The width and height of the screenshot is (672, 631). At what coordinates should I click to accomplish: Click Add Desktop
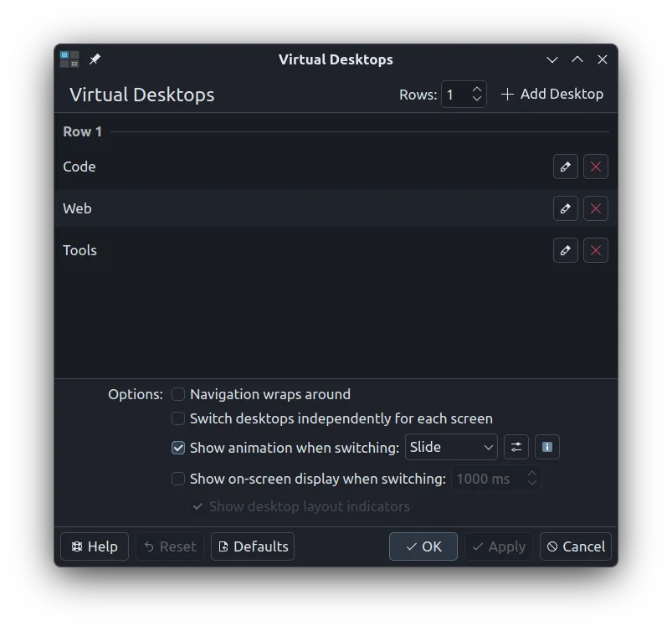(x=552, y=94)
